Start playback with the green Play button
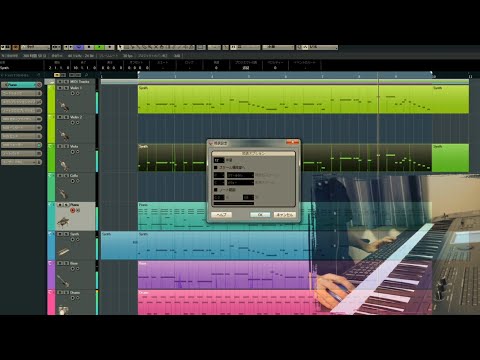 (x=99, y=48)
